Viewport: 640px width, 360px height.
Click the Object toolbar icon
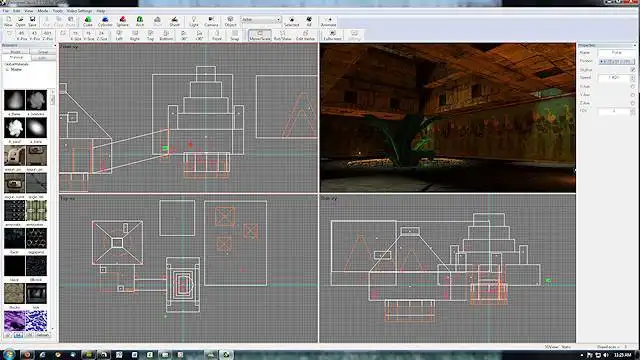coord(230,21)
